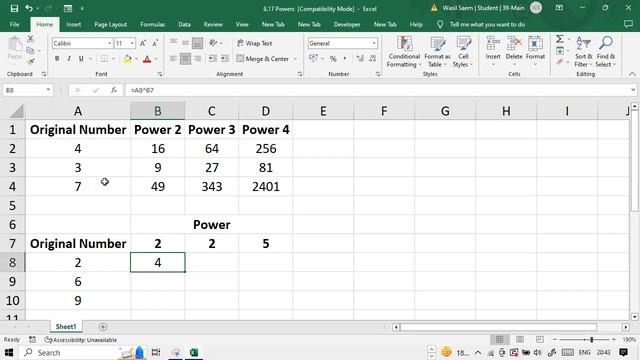640x360 pixels.
Task: Open Font dialog launcher
Action: click(160, 74)
